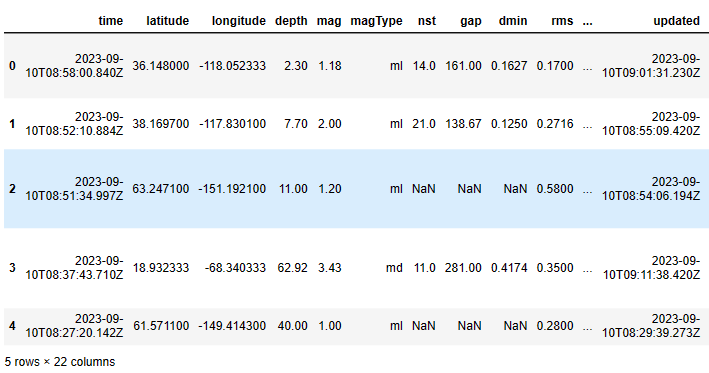Screen dimensions: 709x373
Task: Click longitude value -149.414300
Action: [232, 326]
